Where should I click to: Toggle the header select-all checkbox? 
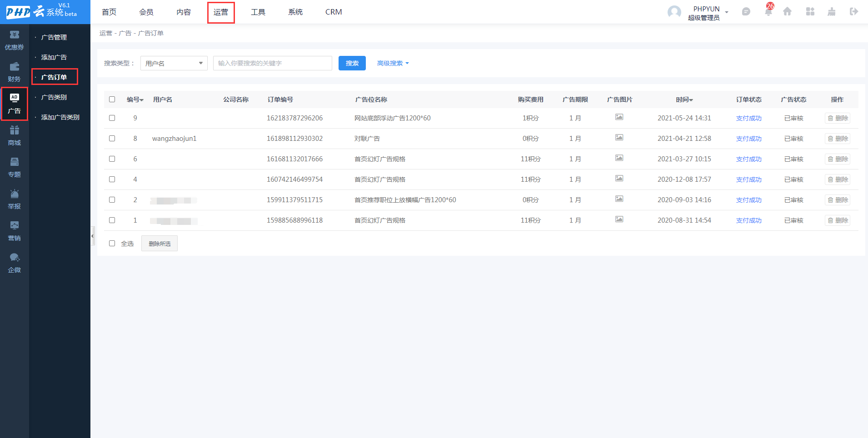click(x=112, y=100)
